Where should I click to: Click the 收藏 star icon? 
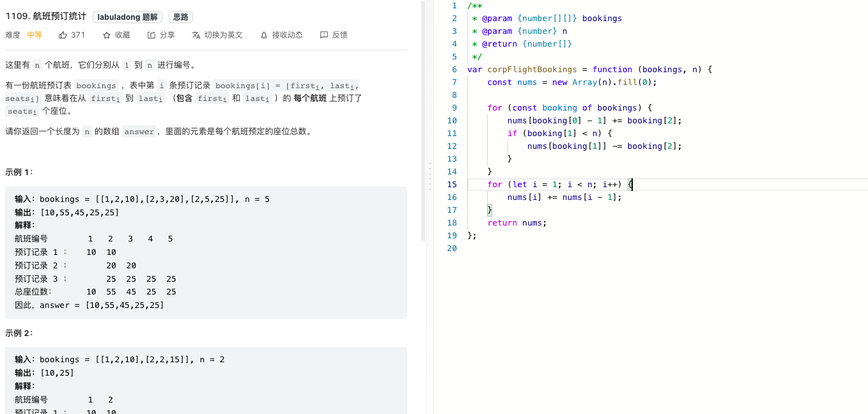(x=107, y=35)
